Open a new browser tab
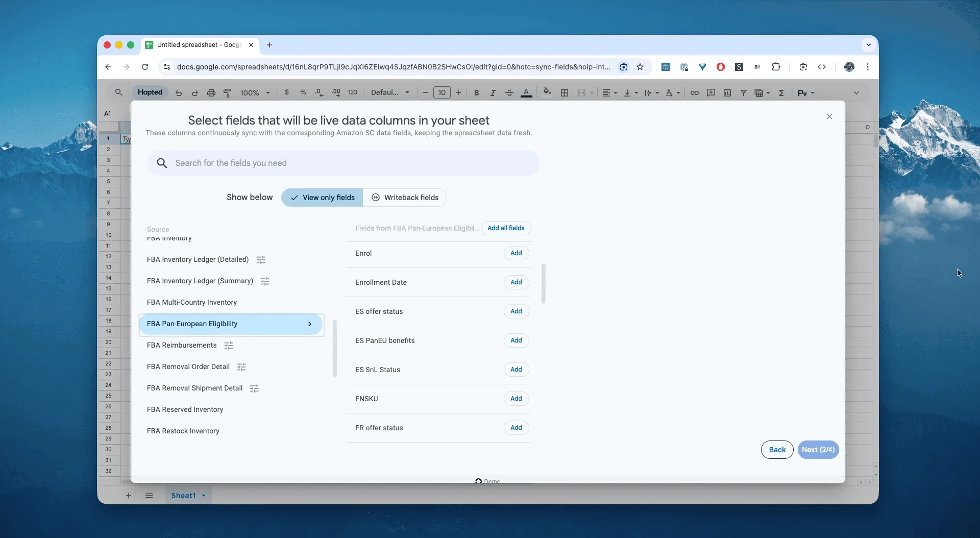 (x=269, y=45)
